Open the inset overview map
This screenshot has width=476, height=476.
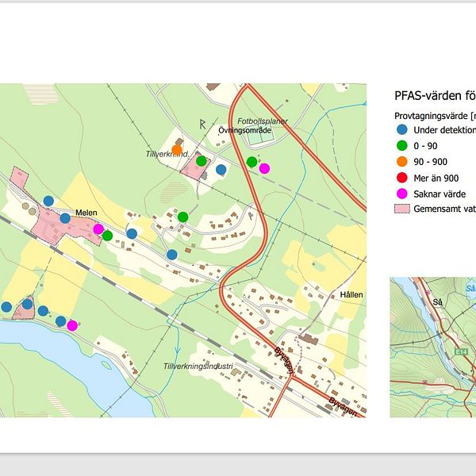433,347
